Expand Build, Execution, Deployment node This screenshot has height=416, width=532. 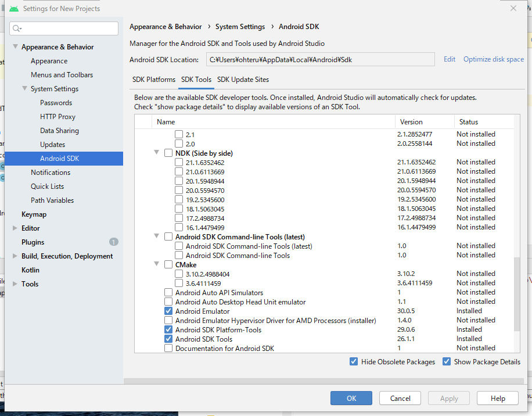(x=15, y=256)
